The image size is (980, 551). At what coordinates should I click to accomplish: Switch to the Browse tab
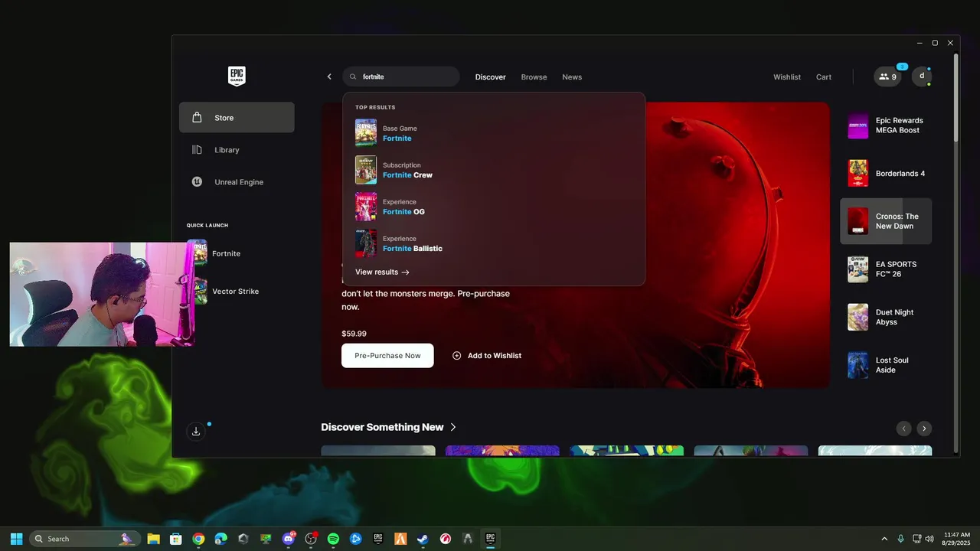pos(534,77)
